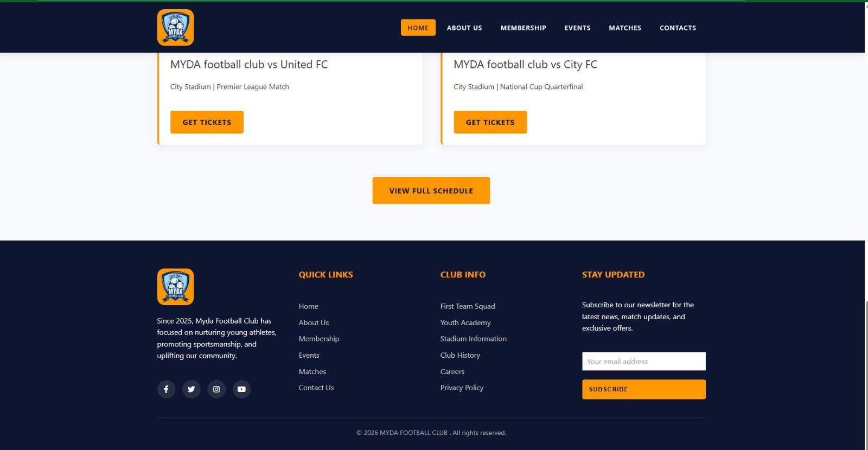The image size is (868, 450).
Task: Follow the Membership footer link
Action: (319, 339)
